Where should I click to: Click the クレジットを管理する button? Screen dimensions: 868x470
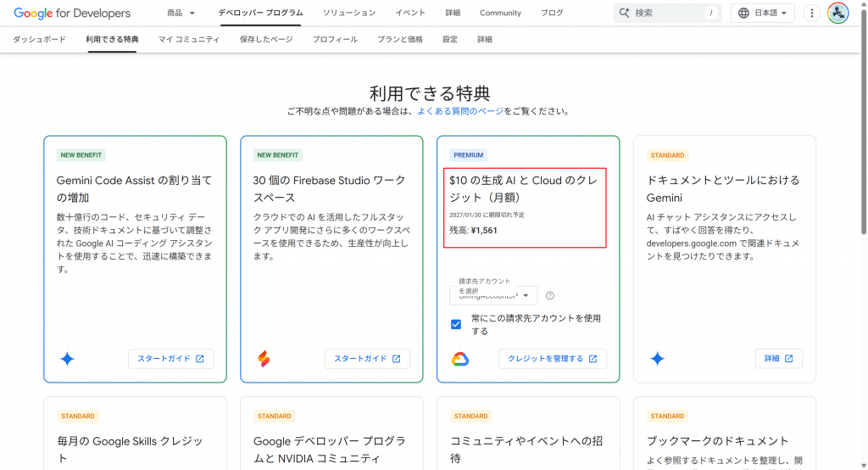click(552, 359)
